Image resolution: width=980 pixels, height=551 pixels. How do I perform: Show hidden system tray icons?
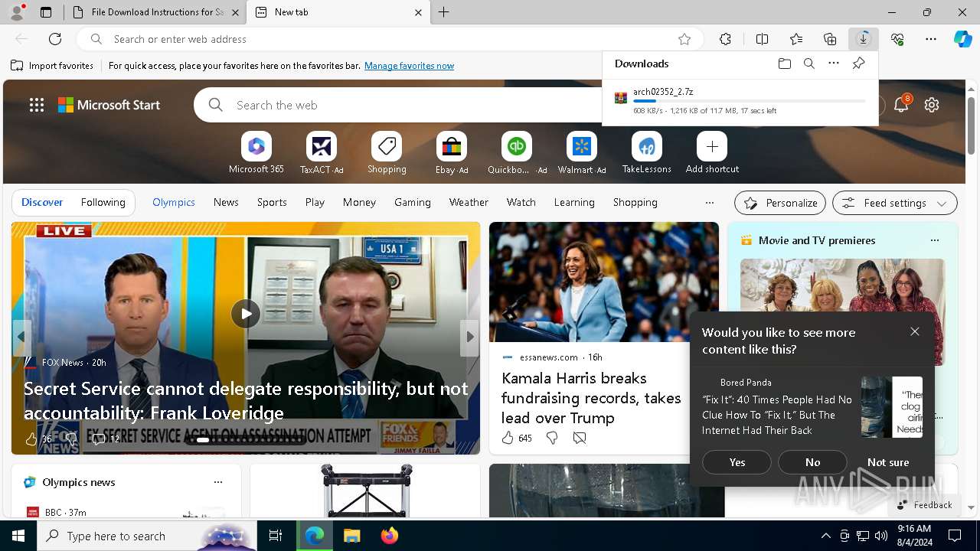coord(825,536)
